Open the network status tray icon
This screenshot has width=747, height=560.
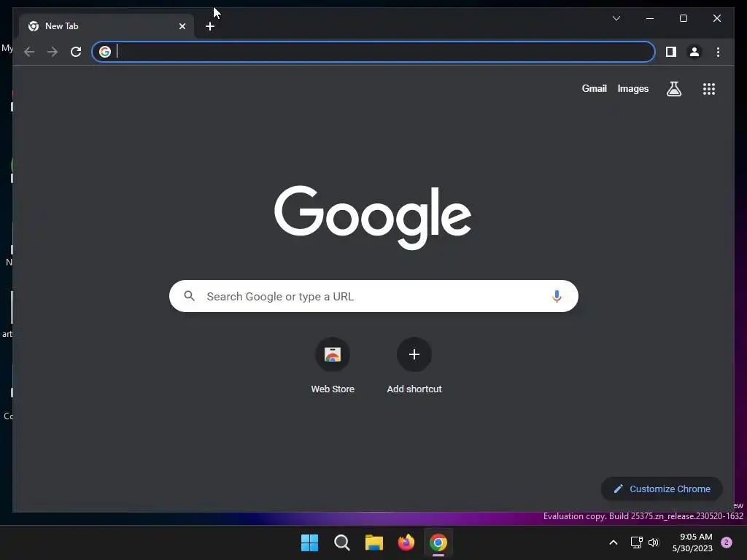636,542
